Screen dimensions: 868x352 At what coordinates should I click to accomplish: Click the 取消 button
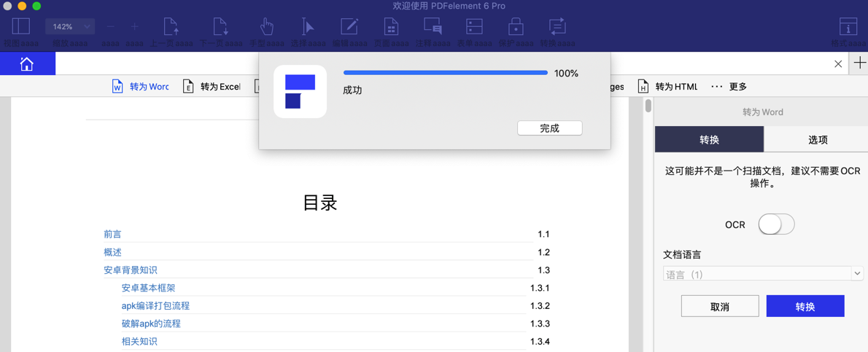[719, 307]
